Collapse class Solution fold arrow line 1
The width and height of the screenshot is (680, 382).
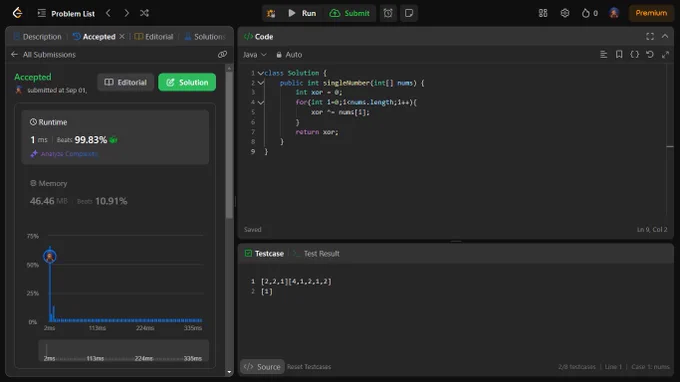point(261,73)
